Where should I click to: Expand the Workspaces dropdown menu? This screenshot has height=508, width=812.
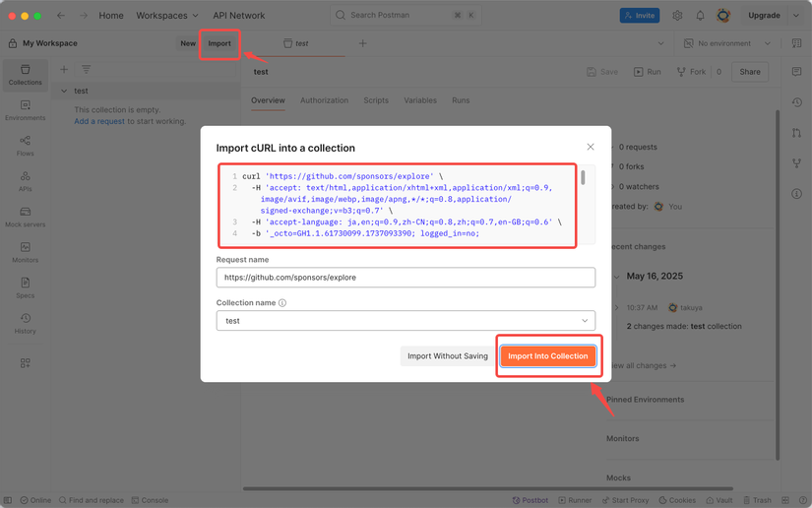(x=166, y=16)
